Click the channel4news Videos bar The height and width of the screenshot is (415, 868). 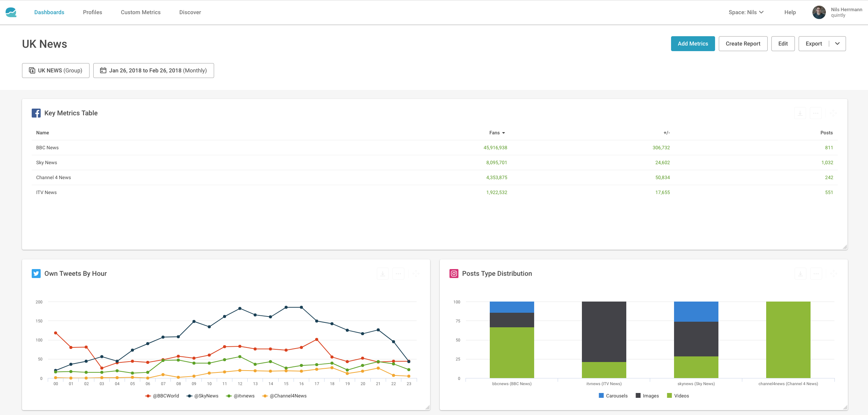coord(788,340)
